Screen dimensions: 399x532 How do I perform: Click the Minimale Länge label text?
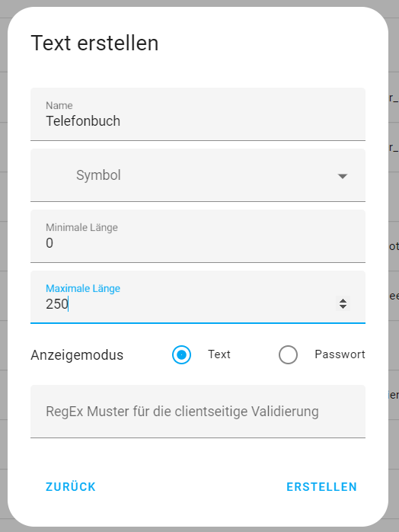[81, 227]
